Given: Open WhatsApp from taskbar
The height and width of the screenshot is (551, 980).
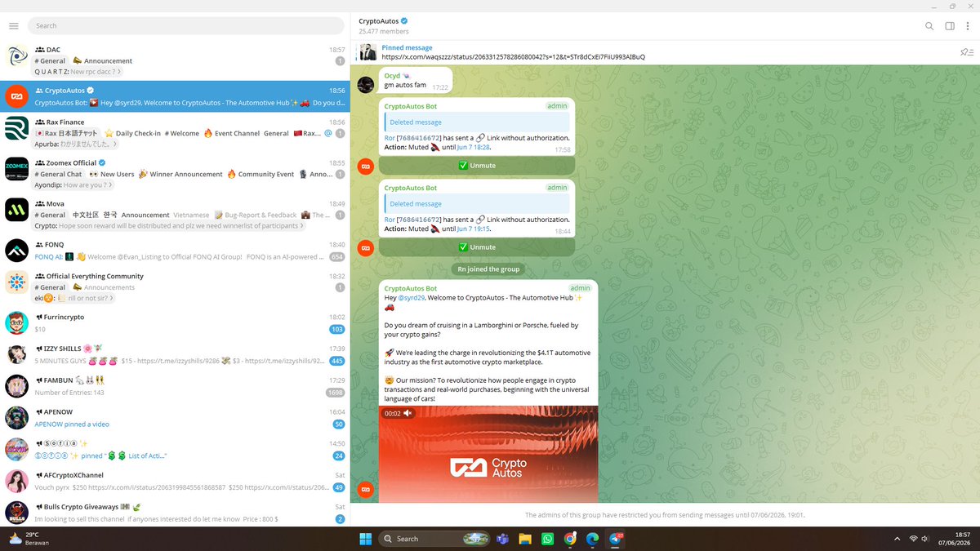Looking at the screenshot, I should [547, 539].
